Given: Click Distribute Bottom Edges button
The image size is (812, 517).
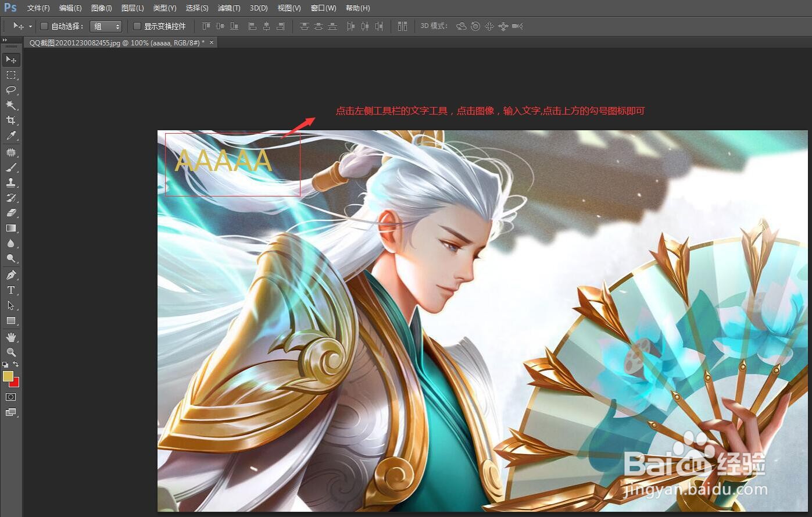Looking at the screenshot, I should 332,26.
